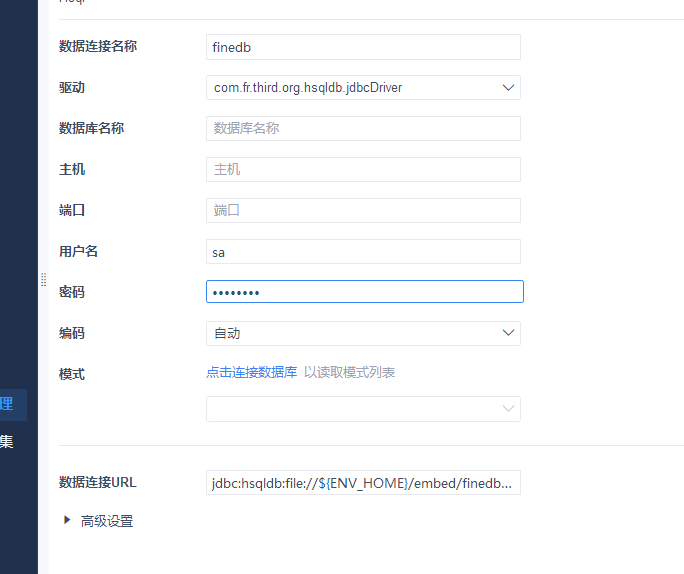
Task: Select the sidebar item ending 集
Action: pos(7,442)
